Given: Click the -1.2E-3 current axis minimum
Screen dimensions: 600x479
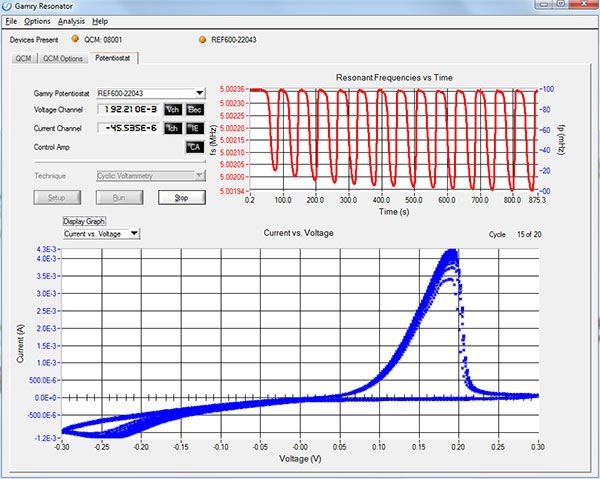Looking at the screenshot, I should coord(45,438).
